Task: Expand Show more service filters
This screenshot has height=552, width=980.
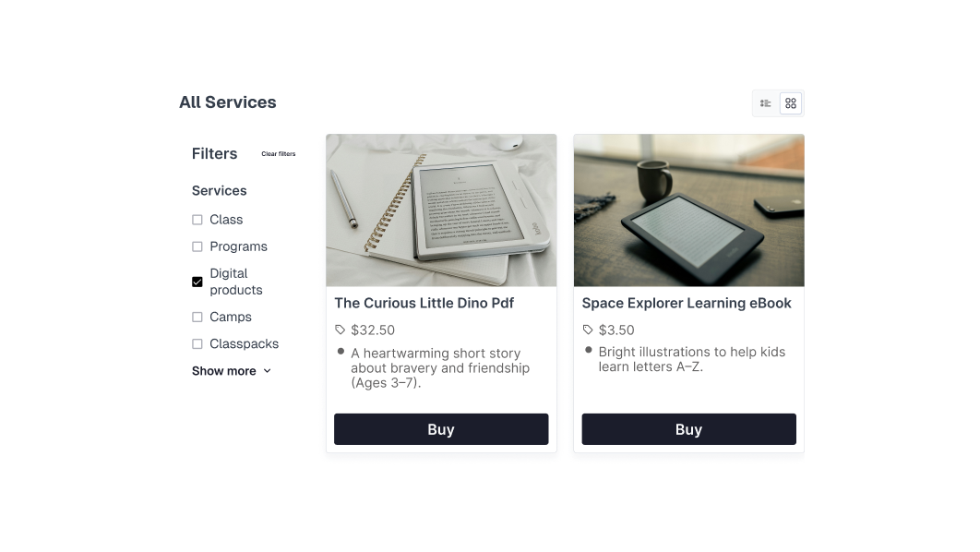Action: [232, 371]
